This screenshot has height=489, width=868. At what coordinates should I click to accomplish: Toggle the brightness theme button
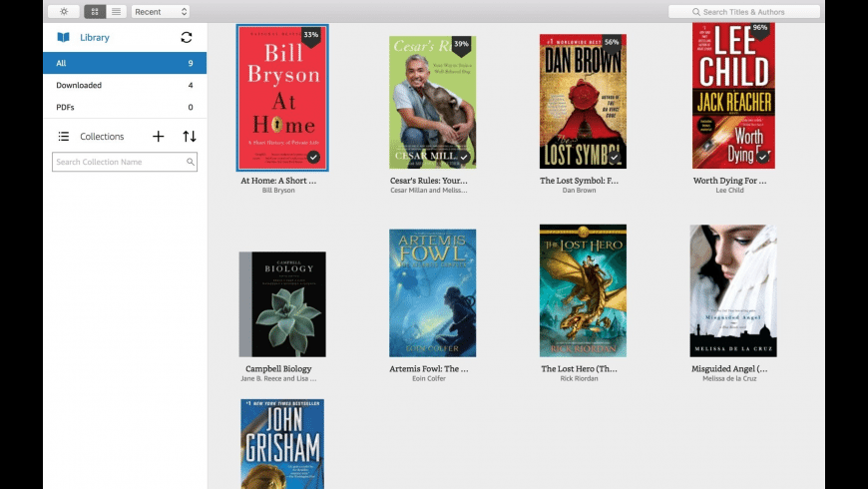[x=64, y=12]
